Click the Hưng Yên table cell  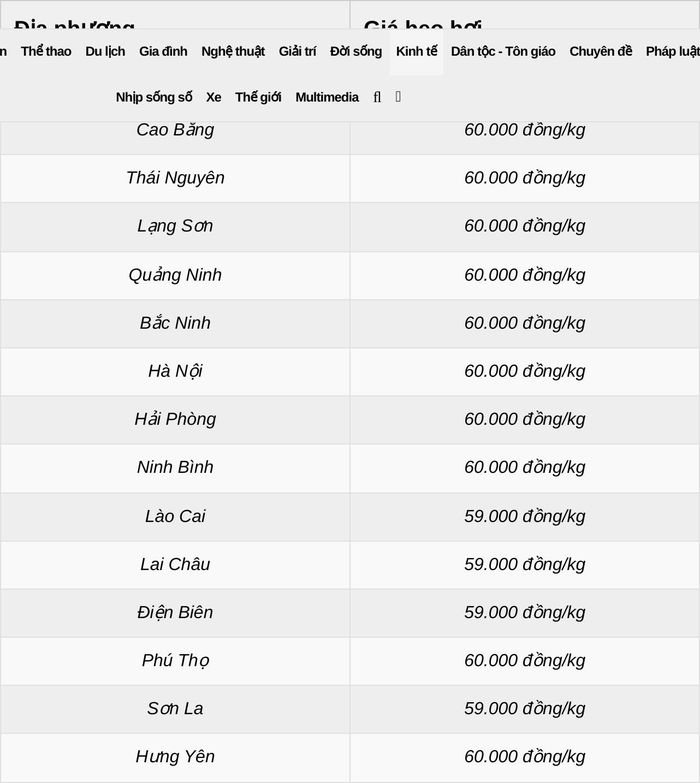[175, 757]
